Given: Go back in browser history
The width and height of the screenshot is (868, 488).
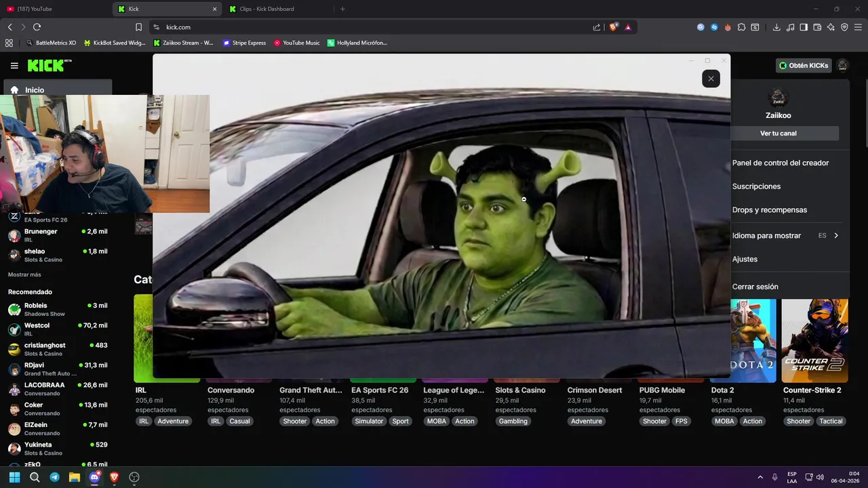Looking at the screenshot, I should (10, 27).
